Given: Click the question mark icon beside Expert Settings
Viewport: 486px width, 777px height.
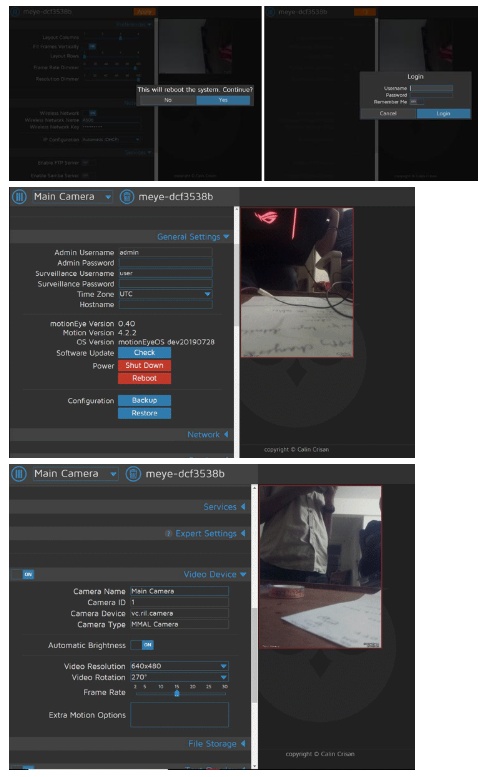Looking at the screenshot, I should (x=168, y=534).
